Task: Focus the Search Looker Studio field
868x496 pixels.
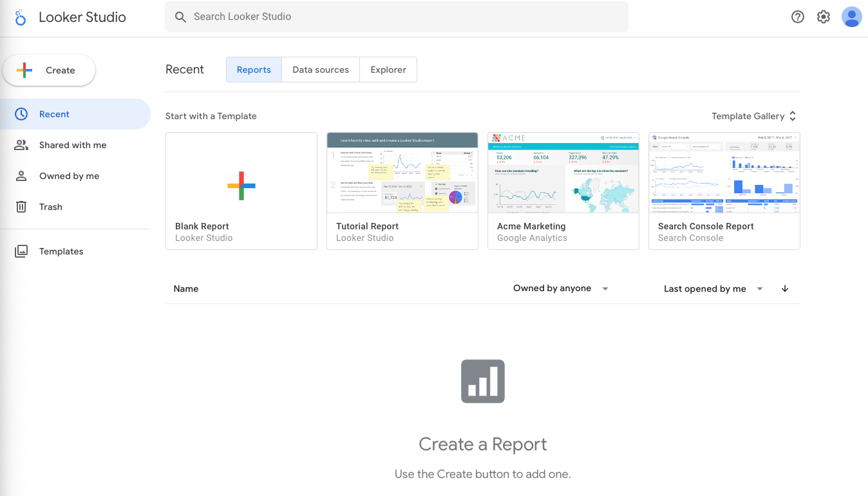Action: [x=397, y=17]
